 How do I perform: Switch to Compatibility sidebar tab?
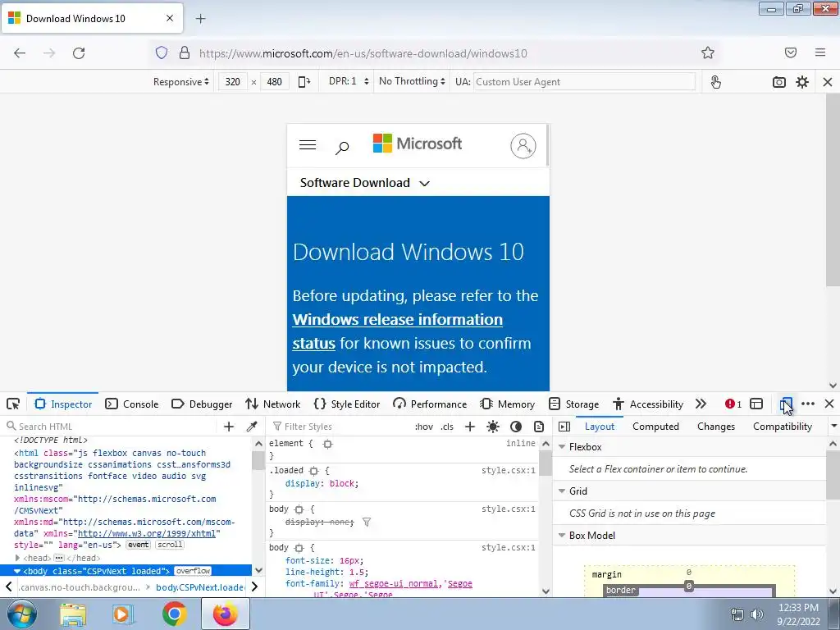[x=783, y=427]
